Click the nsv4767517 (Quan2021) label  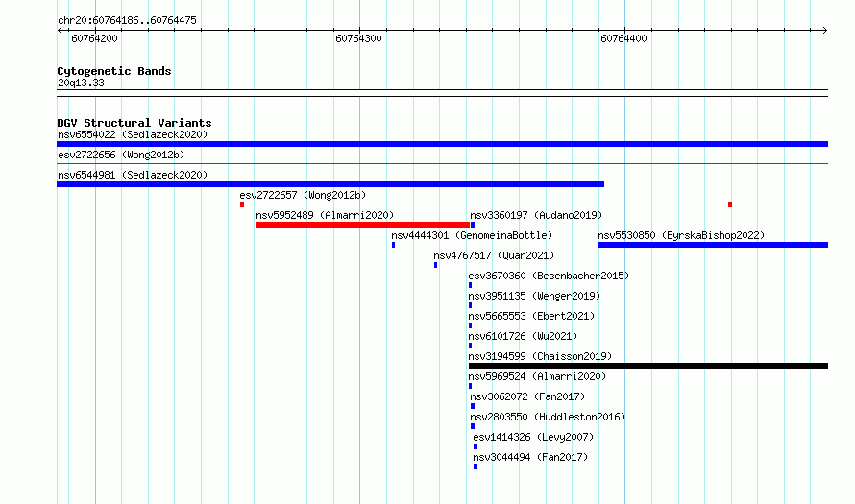click(494, 255)
